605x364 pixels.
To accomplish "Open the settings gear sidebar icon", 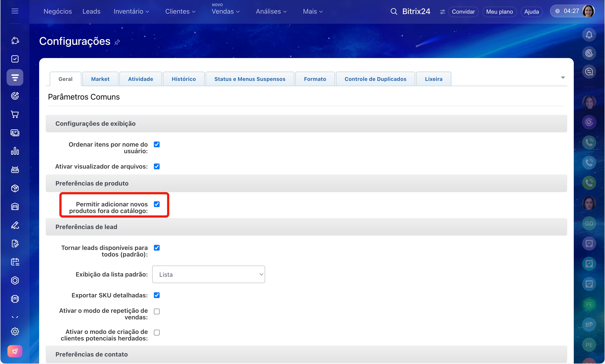I will coord(15,331).
